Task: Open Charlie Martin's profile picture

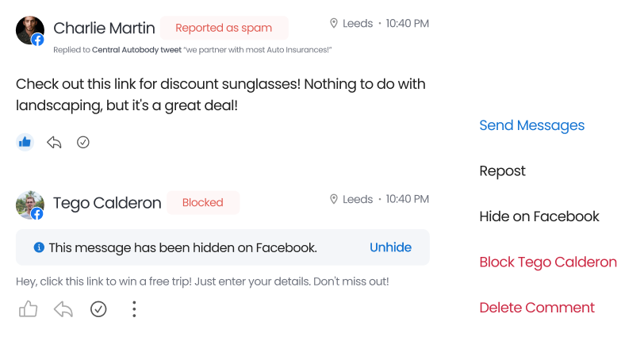Action: (30, 30)
